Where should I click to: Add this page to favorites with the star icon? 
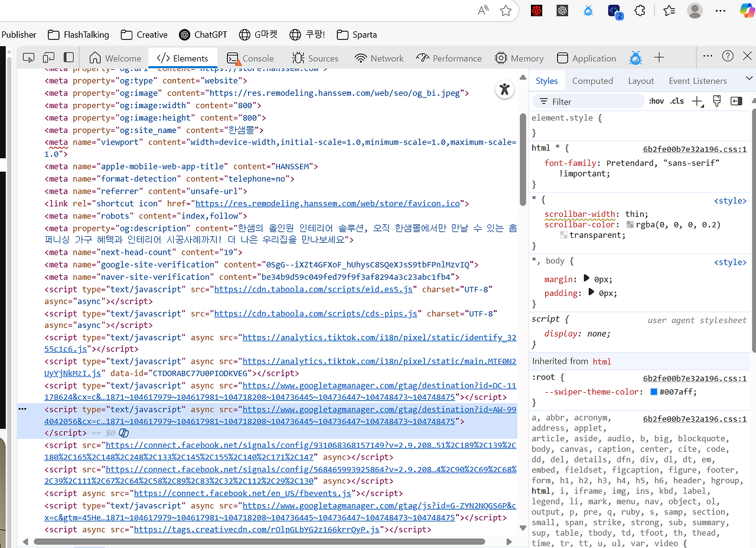[506, 11]
